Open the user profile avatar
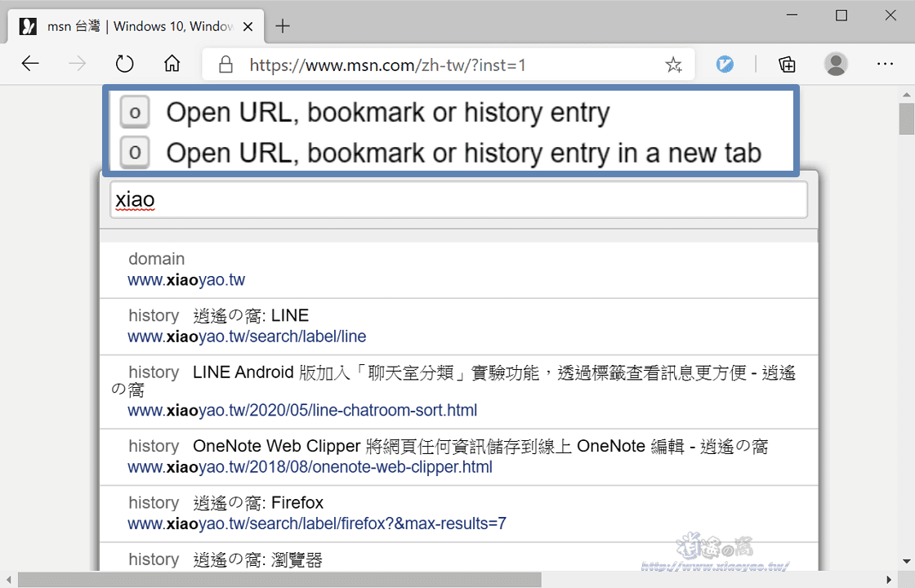915x588 pixels. point(836,64)
